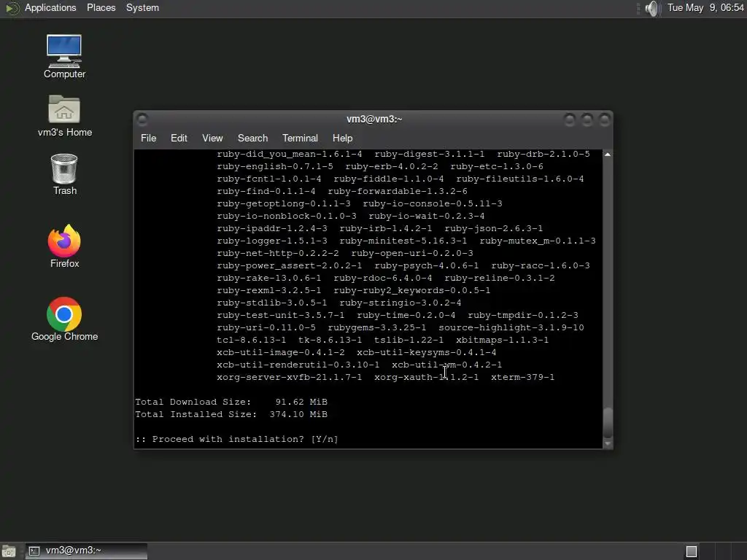
Task: Click the text 'ruby-io-console-0.5.11-3'
Action: coord(432,204)
